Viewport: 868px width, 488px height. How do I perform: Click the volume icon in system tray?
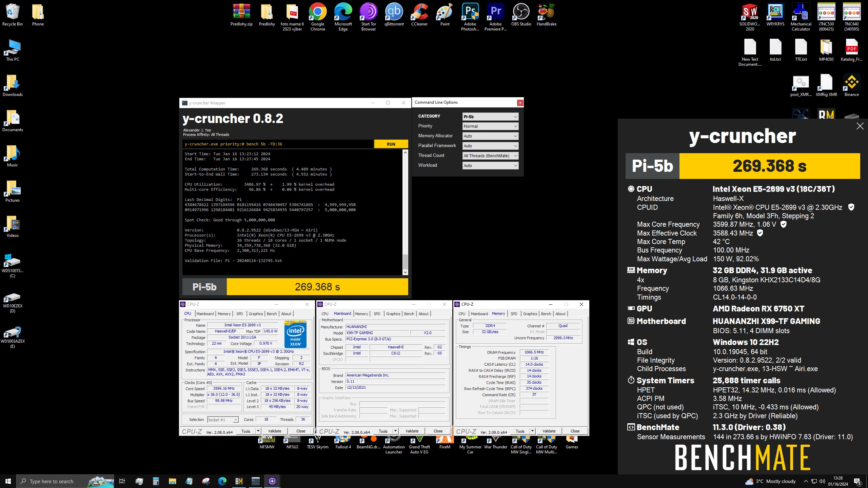coord(822,481)
